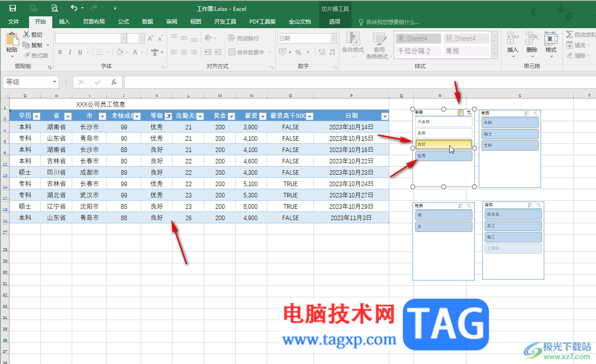Viewport: 596px width, 364px height.
Task: Click the font color A button
Action: click(x=135, y=52)
